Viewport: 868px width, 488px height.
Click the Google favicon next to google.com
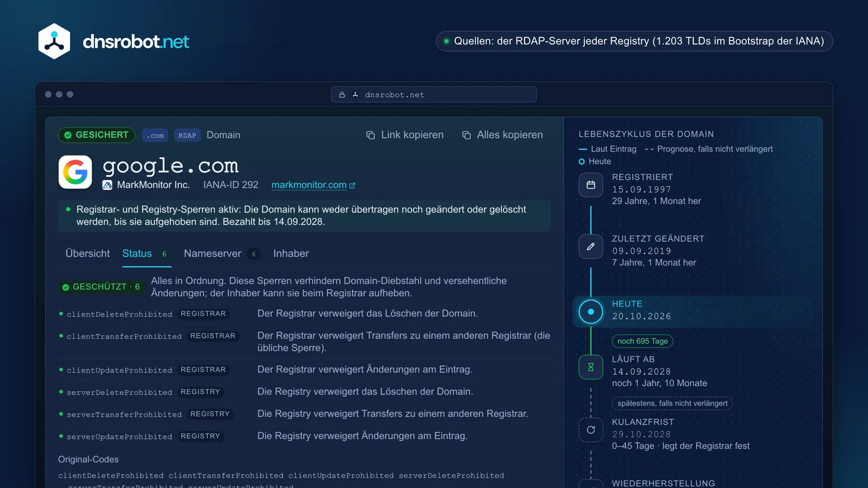coord(75,172)
